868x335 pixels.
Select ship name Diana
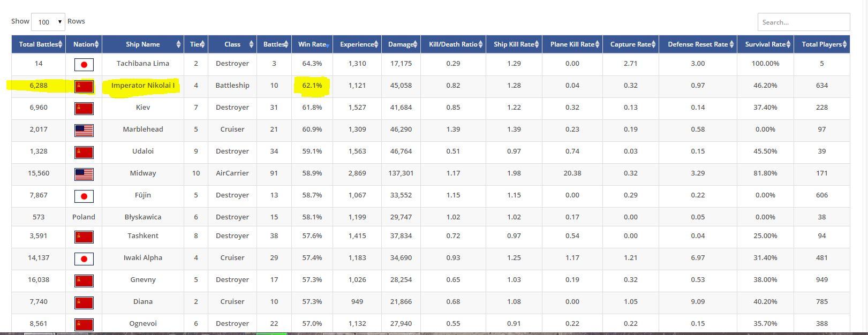143,301
